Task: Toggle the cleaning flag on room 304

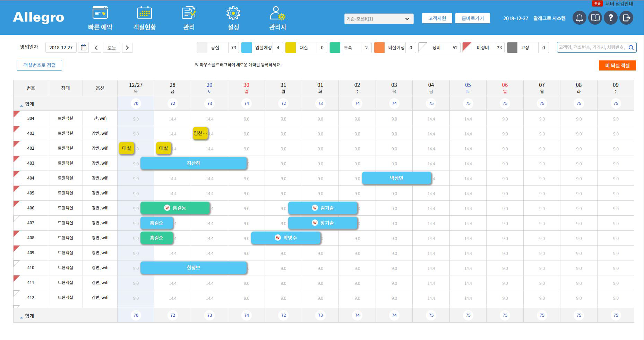Action: tap(16, 114)
